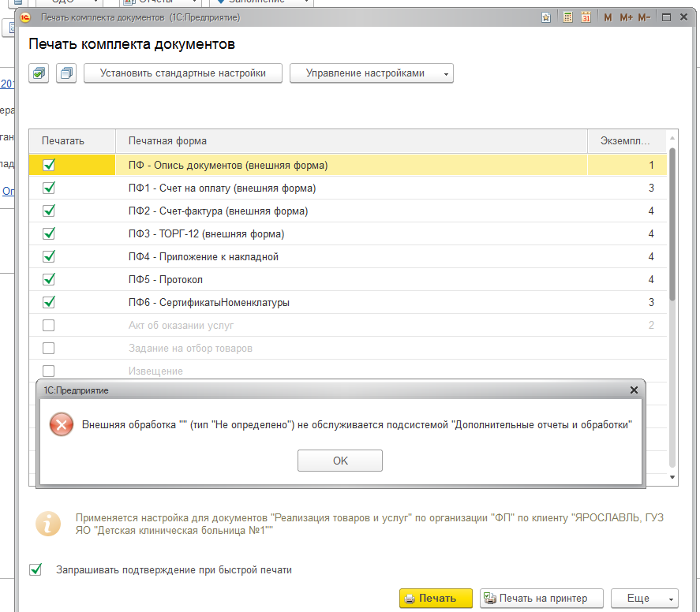Viewport: 700px width, 612px height.
Task: Click the M memory button
Action: (x=608, y=17)
